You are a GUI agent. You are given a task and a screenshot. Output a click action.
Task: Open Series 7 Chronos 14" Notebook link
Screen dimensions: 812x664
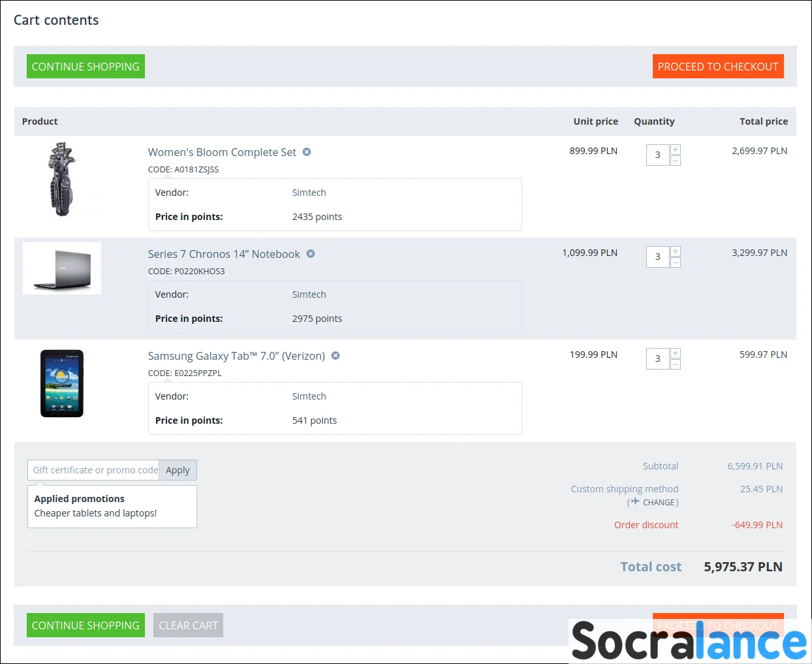point(224,254)
